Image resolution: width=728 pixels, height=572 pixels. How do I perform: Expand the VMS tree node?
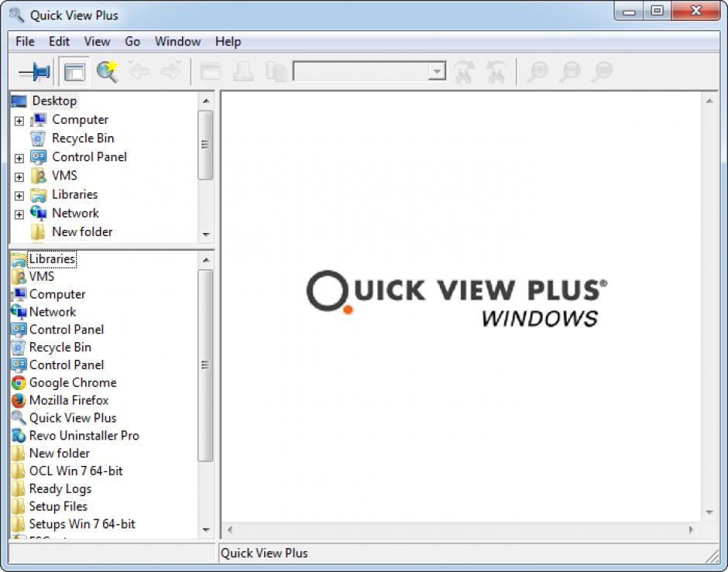tap(19, 177)
